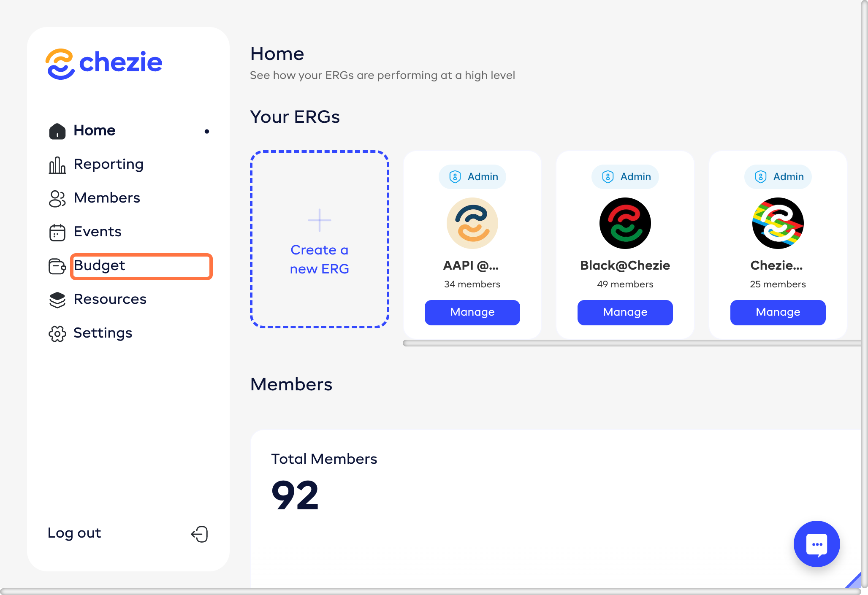Manage the Black@Chezie ERG

[x=625, y=312]
